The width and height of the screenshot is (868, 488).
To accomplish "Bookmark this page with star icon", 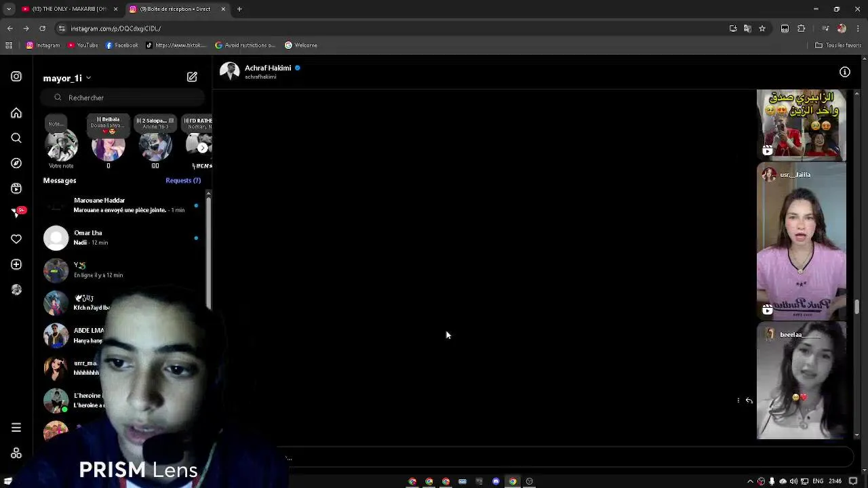I will coord(762,28).
